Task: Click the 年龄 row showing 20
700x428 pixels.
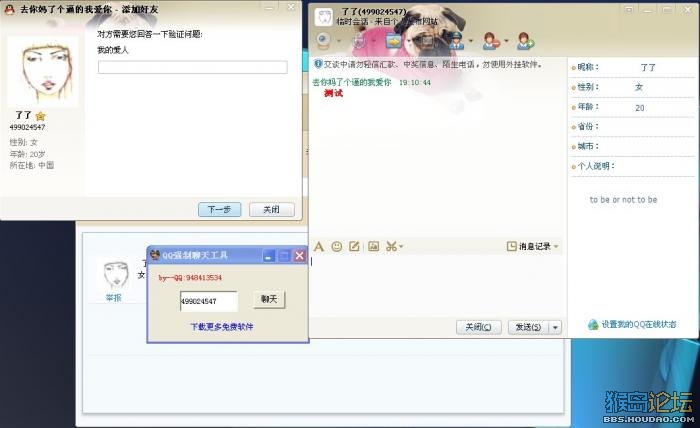Action: 633,107
